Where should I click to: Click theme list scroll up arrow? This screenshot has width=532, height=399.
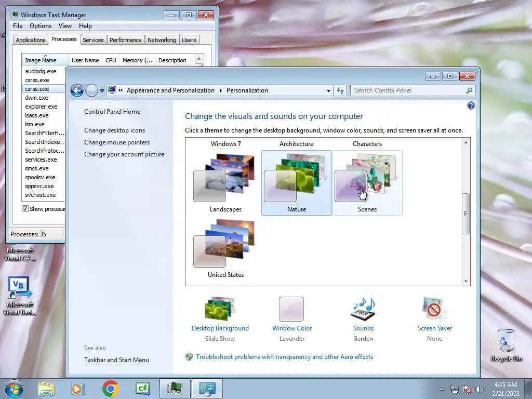(466, 142)
